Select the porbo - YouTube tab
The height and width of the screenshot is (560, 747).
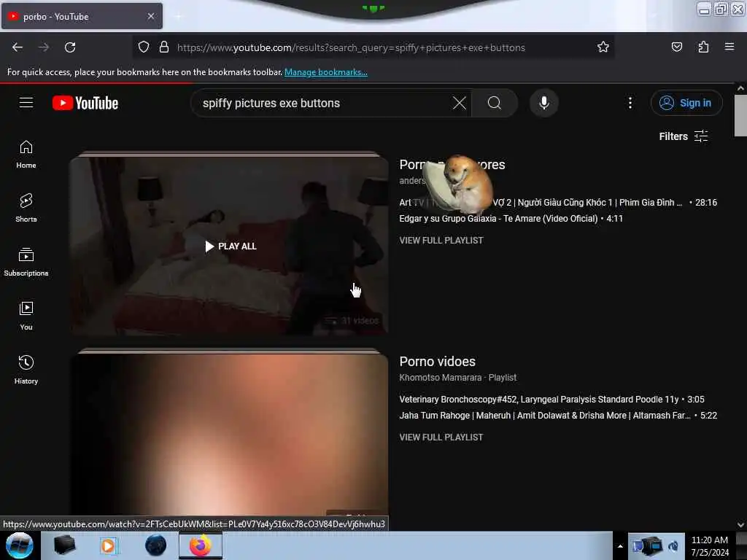(x=82, y=16)
